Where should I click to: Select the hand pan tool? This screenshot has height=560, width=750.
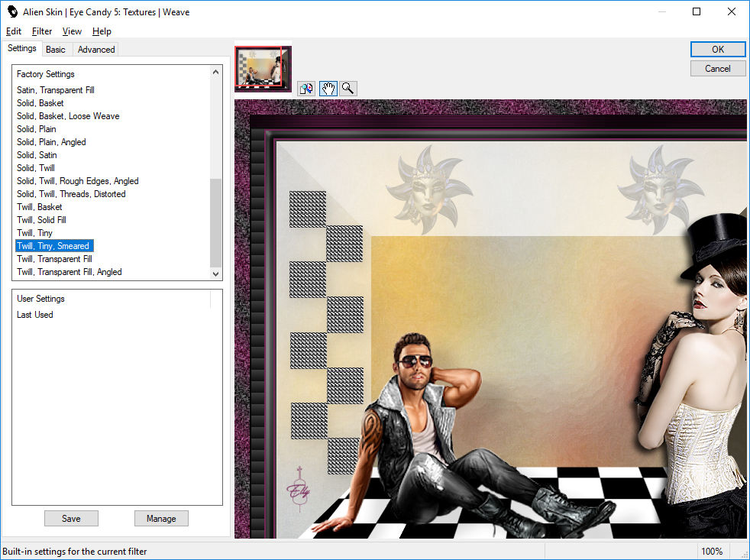click(x=328, y=89)
